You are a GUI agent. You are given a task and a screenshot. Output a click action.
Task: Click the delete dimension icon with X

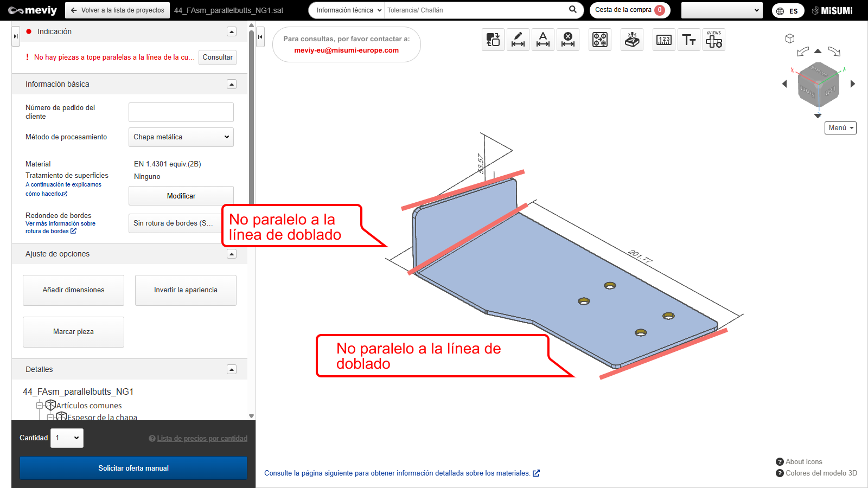point(567,40)
